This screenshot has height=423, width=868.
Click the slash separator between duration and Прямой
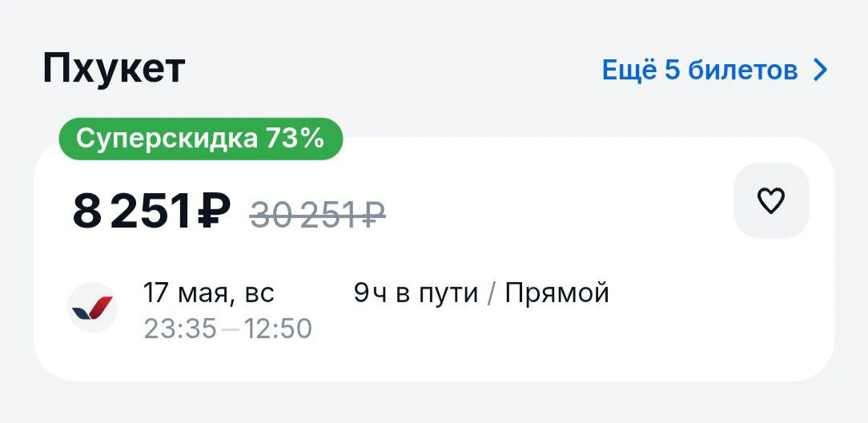coord(489,293)
